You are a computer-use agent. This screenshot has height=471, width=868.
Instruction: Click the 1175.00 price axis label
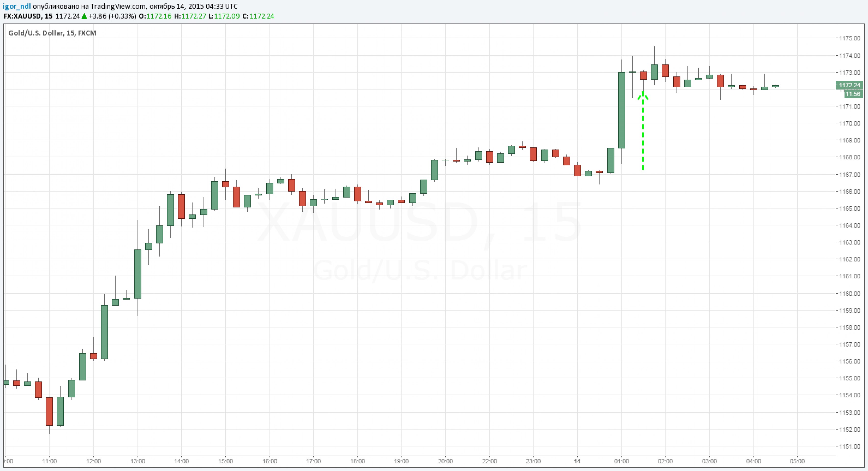pos(849,39)
